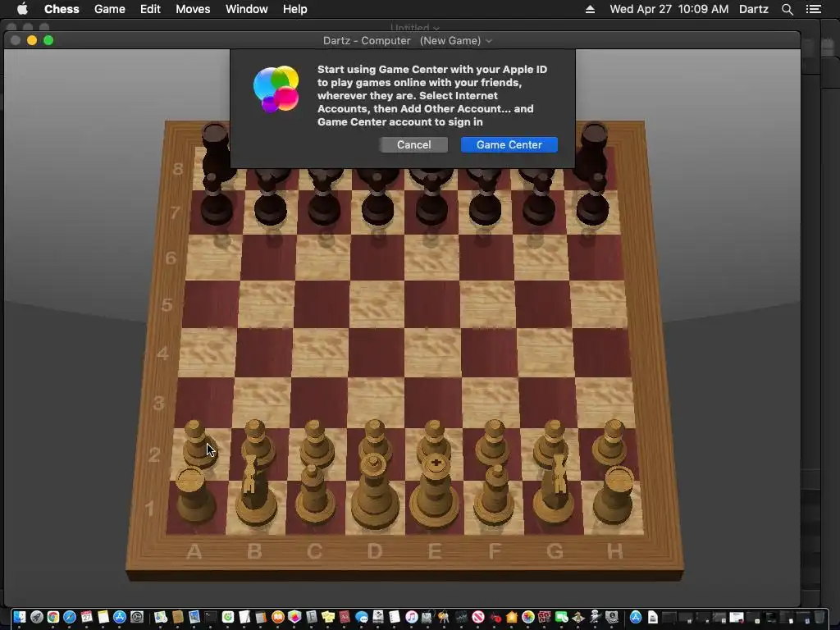Select the white rook on H1

pos(614,495)
